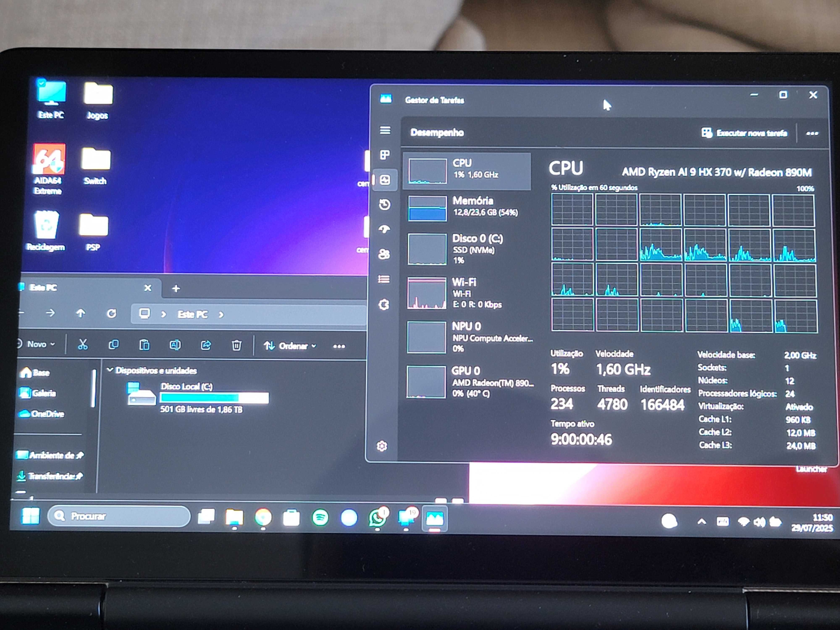840x630 pixels.
Task: Open Switch desktop folder
Action: 95,166
